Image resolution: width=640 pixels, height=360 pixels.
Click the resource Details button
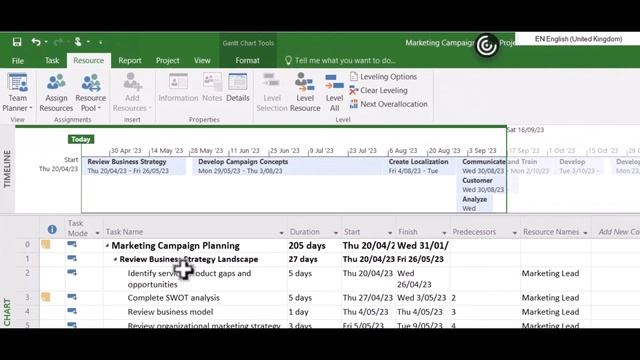pyautogui.click(x=238, y=88)
